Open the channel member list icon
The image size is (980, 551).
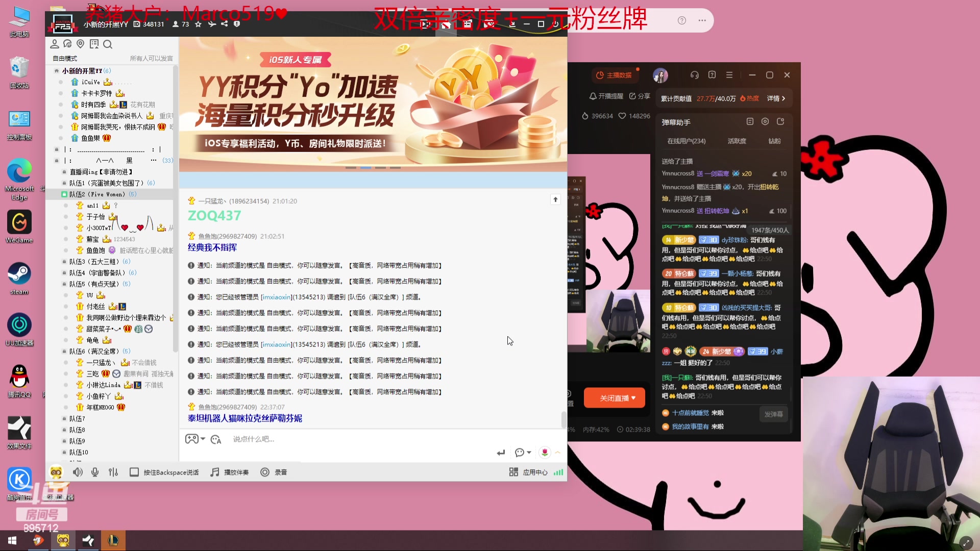point(55,44)
